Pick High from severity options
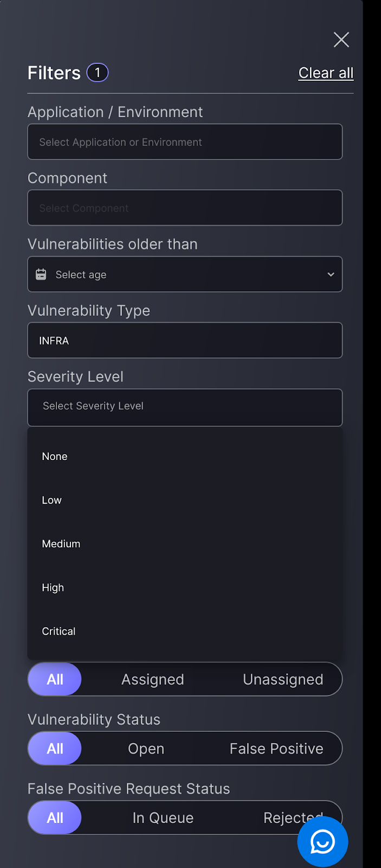381x868 pixels. (x=53, y=587)
